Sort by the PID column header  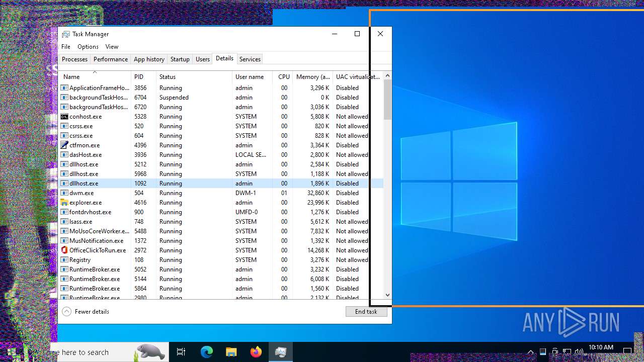point(144,77)
